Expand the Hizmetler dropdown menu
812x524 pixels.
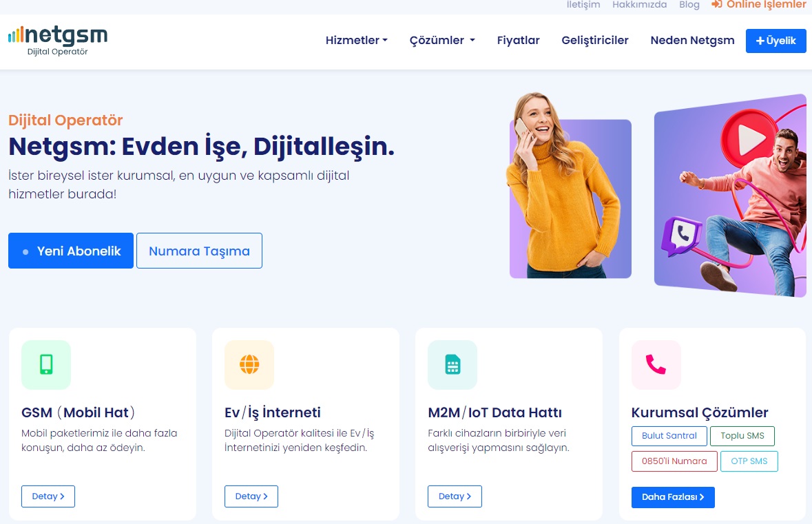tap(356, 41)
